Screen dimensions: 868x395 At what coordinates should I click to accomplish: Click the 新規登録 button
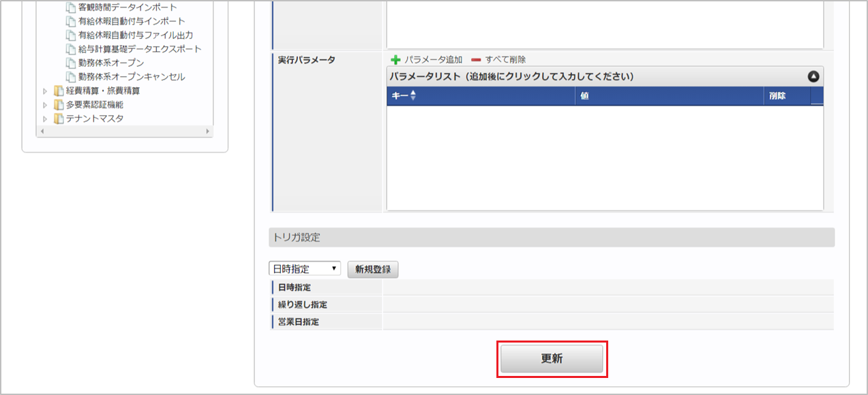(x=373, y=269)
